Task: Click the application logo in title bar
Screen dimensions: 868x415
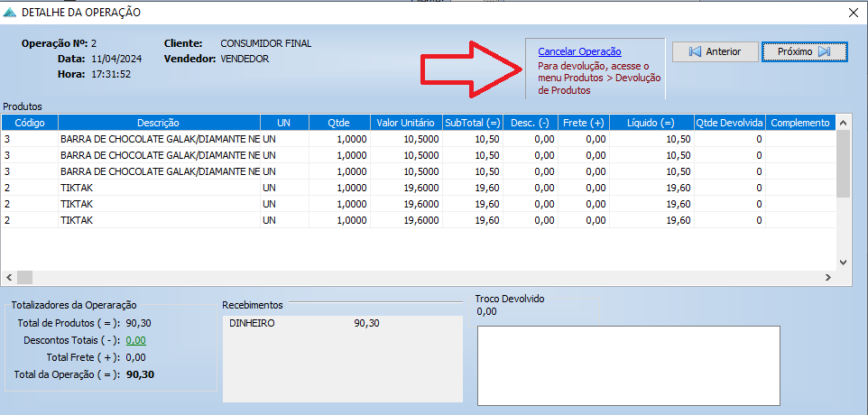Action: point(9,12)
